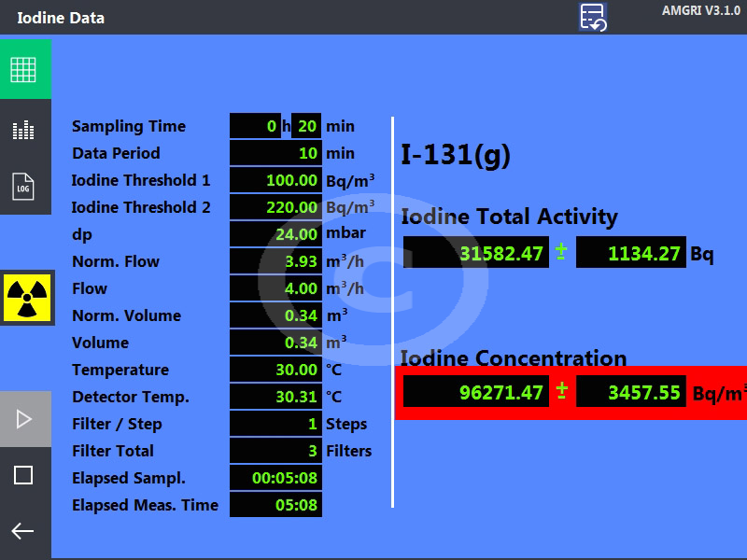The image size is (747, 560).
Task: Click the Iodine Concentration heading
Action: pyautogui.click(x=514, y=358)
